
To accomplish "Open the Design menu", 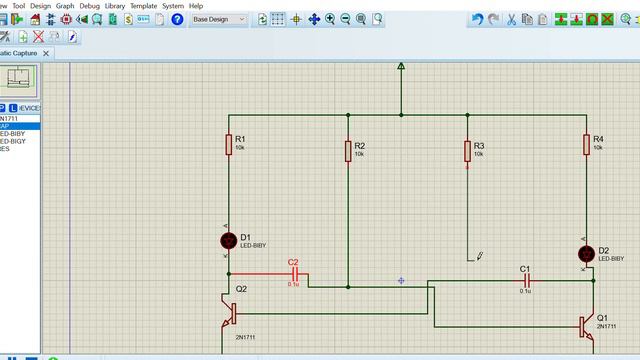I will pyautogui.click(x=40, y=6).
